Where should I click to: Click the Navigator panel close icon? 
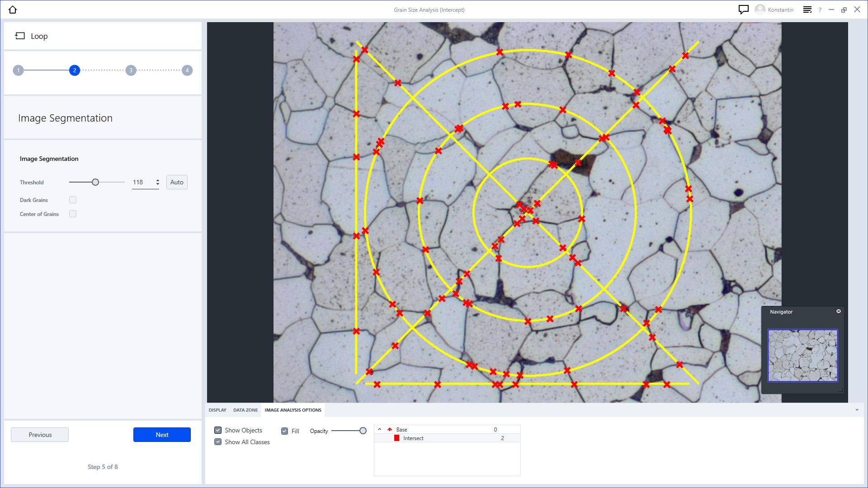click(x=839, y=311)
